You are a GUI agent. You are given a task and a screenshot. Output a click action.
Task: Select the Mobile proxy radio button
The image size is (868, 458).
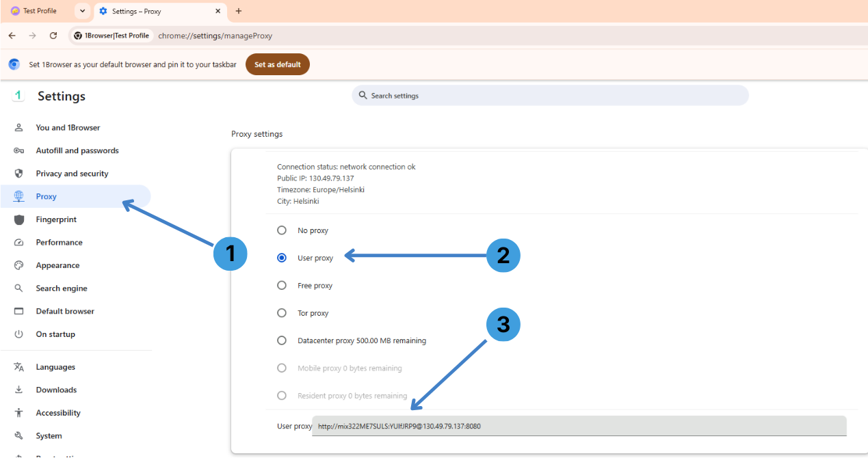point(282,368)
